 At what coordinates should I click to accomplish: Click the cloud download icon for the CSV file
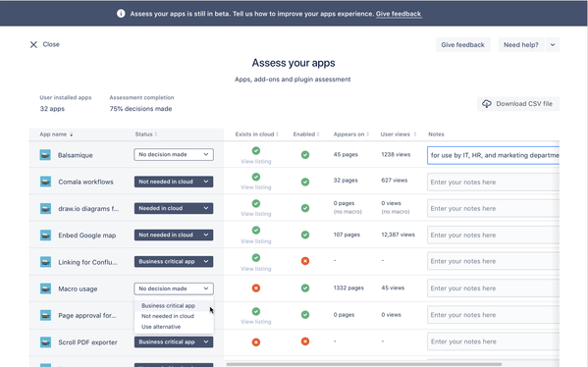[x=486, y=104]
